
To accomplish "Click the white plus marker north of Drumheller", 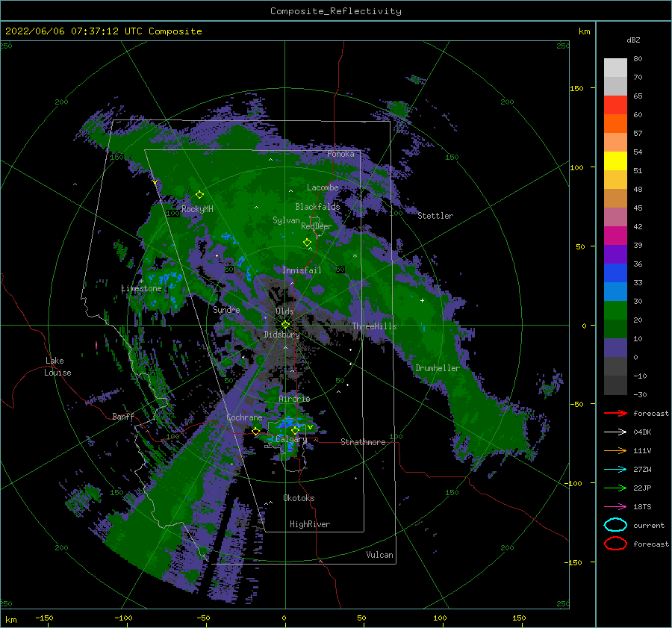I will click(422, 300).
